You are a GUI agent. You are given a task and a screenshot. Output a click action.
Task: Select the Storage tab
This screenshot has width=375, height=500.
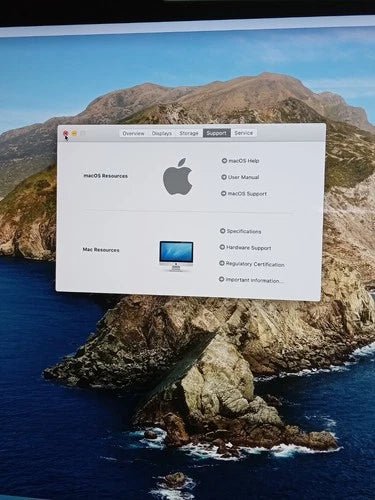(x=189, y=133)
